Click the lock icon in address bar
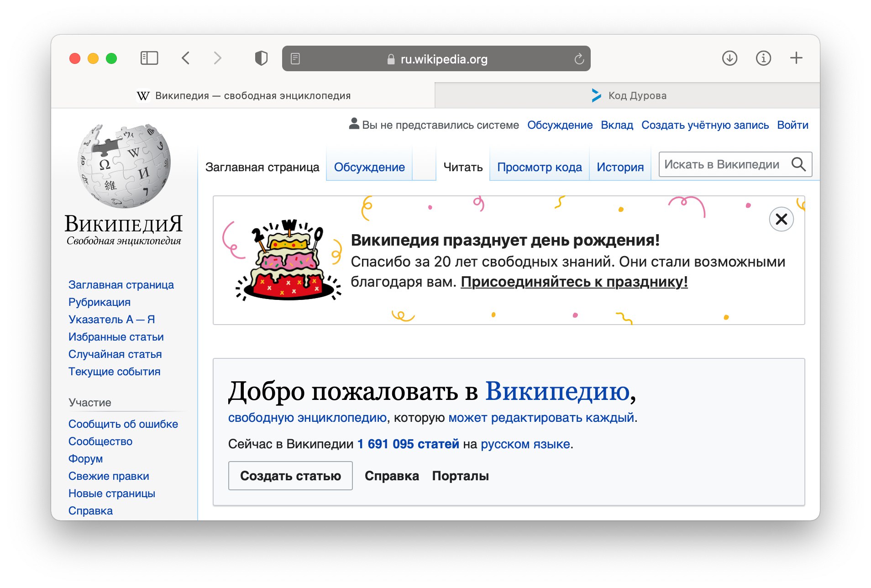The image size is (871, 588). [391, 59]
